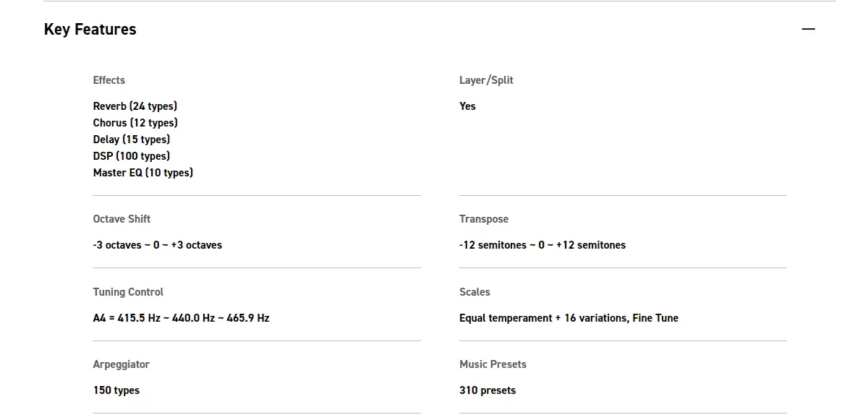
Task: Click Master EQ (10 types) entry
Action: point(143,173)
